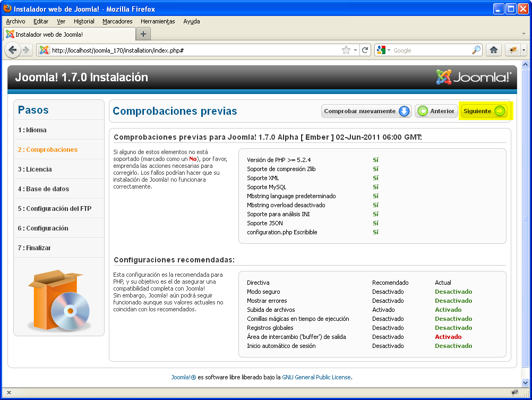Screen dimensions: 532x400
Task: Open the Joomla!® footer link
Action: [x=184, y=377]
